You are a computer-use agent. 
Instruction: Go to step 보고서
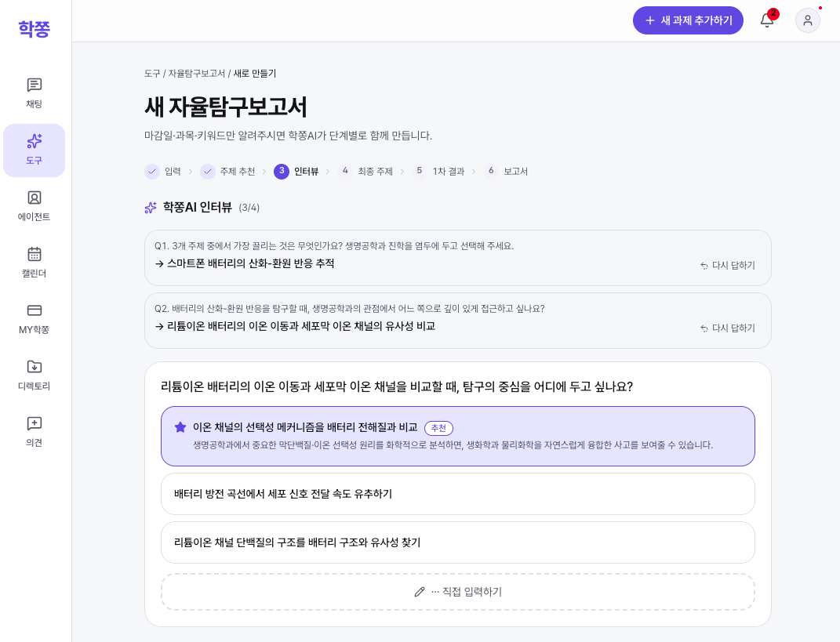515,172
